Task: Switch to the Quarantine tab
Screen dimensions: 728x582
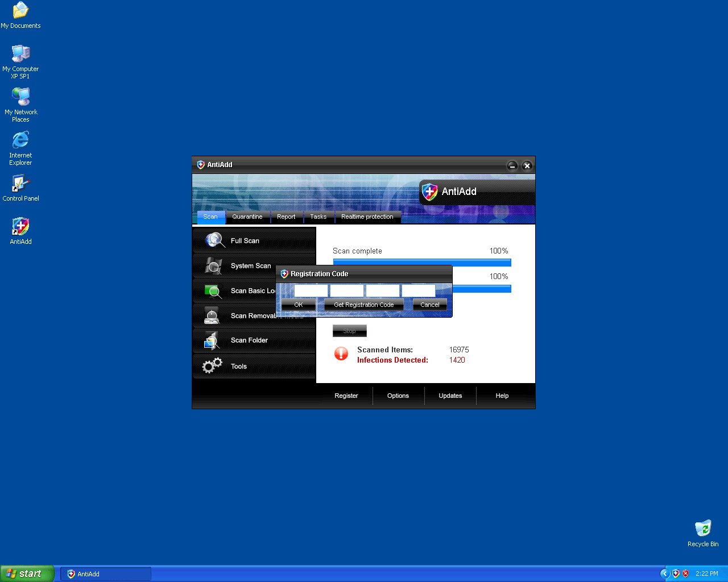Action: 247,217
